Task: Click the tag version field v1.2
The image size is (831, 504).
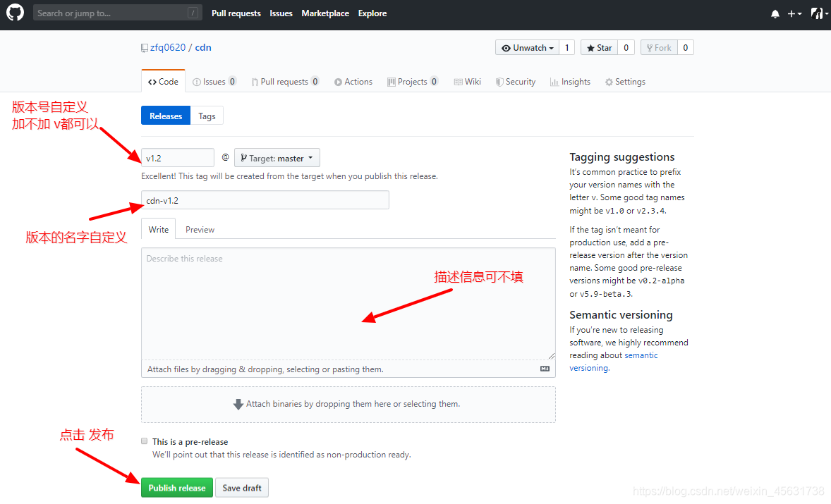Action: (178, 158)
